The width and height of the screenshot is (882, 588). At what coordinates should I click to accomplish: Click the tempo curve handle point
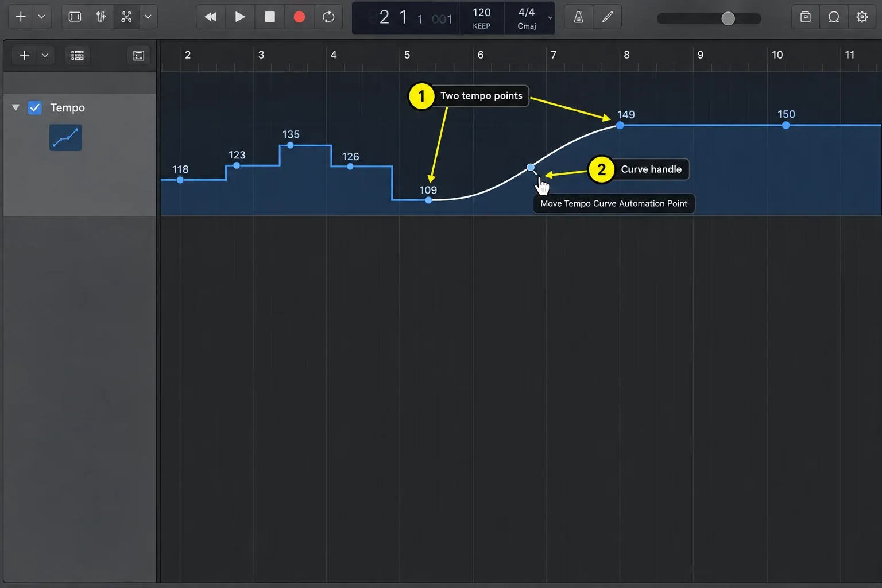tap(531, 168)
